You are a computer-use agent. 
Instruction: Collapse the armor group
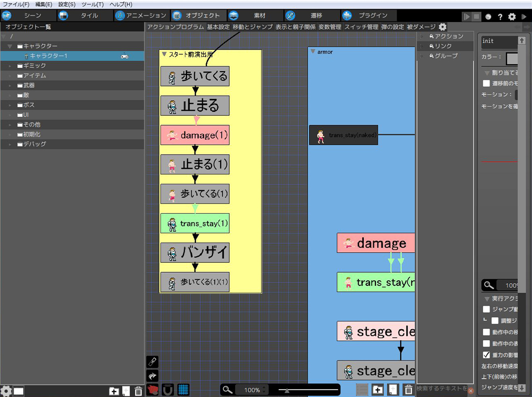click(313, 52)
